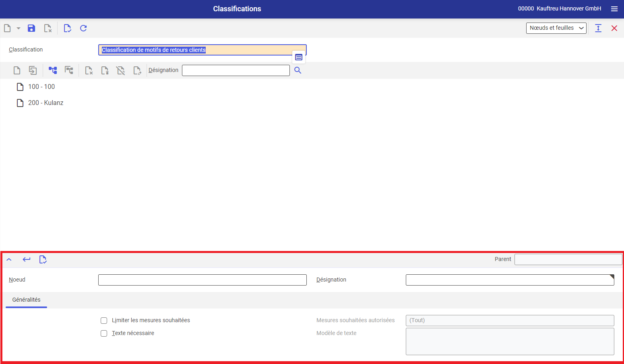Collapse all nodes with the gray tree icon
The width and height of the screenshot is (624, 364).
[69, 70]
